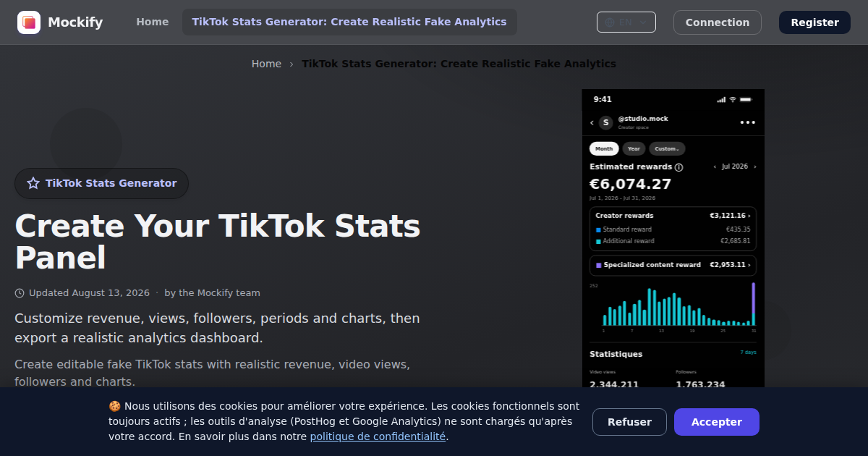Click the star icon in the TikTok Stats Generator badge

click(x=33, y=183)
